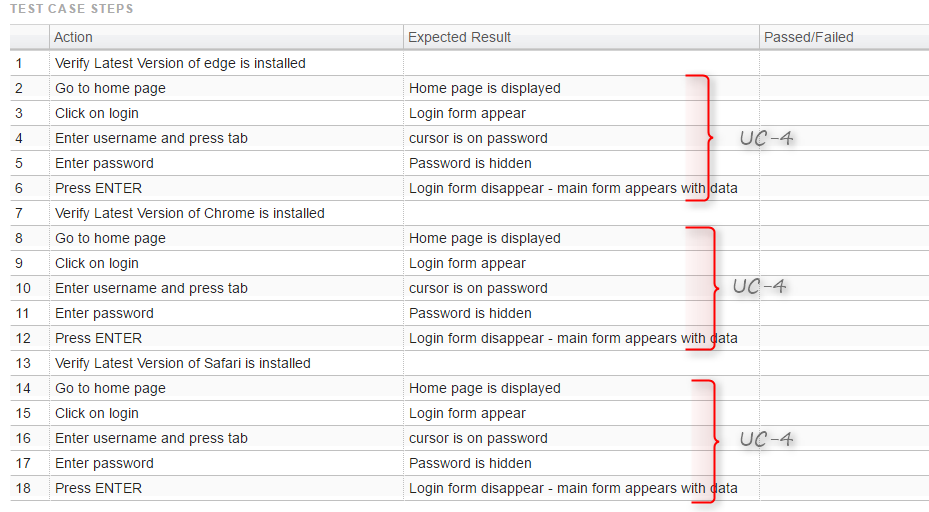This screenshot has height=512, width=929.
Task: Select step 13 Verify Latest Version of Safari
Action: point(182,363)
